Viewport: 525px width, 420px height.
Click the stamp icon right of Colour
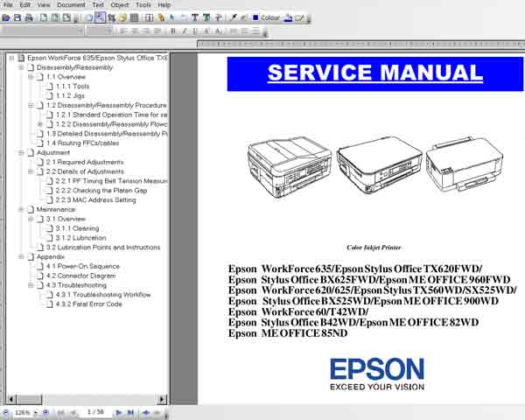[288, 18]
